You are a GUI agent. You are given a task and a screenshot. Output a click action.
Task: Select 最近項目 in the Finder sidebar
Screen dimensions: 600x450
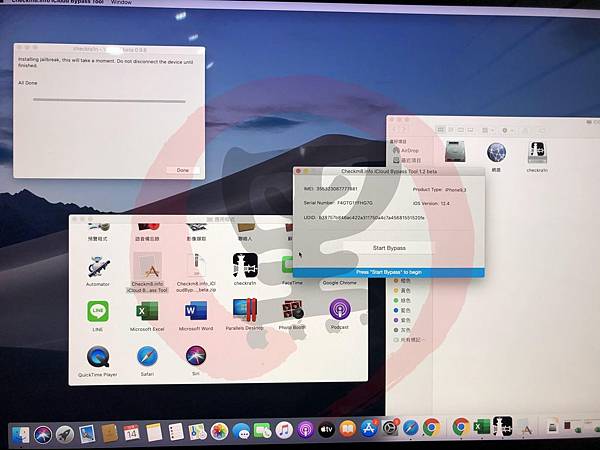(x=407, y=160)
